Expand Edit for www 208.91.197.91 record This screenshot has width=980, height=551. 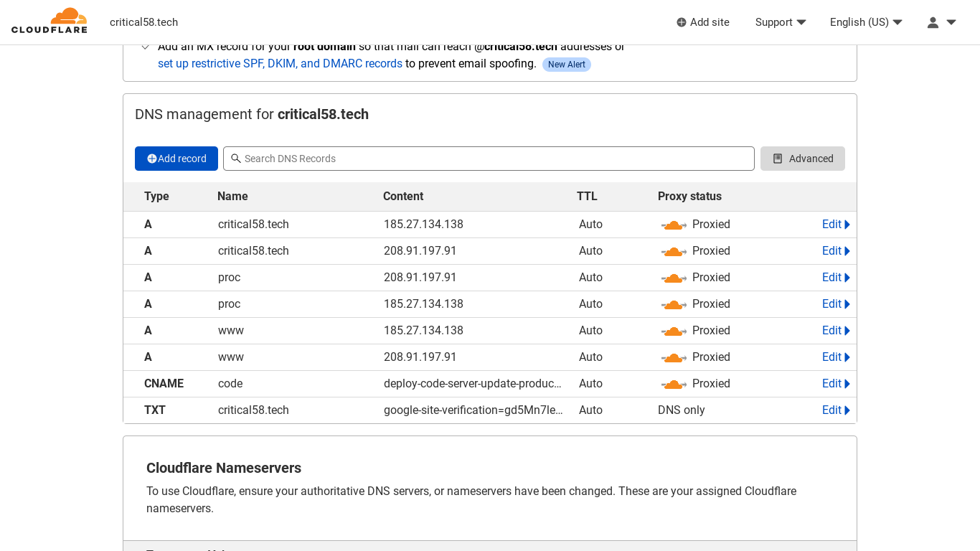point(836,357)
